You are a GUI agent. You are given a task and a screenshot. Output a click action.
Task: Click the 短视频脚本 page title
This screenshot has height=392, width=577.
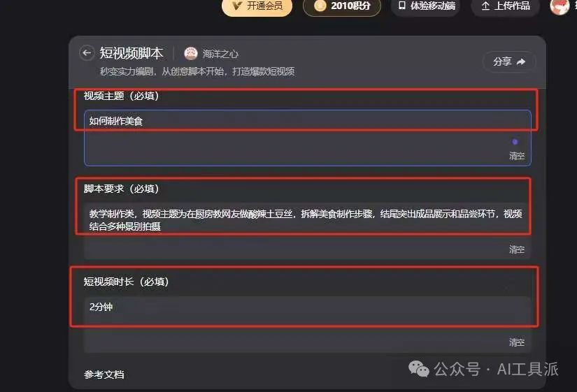131,53
